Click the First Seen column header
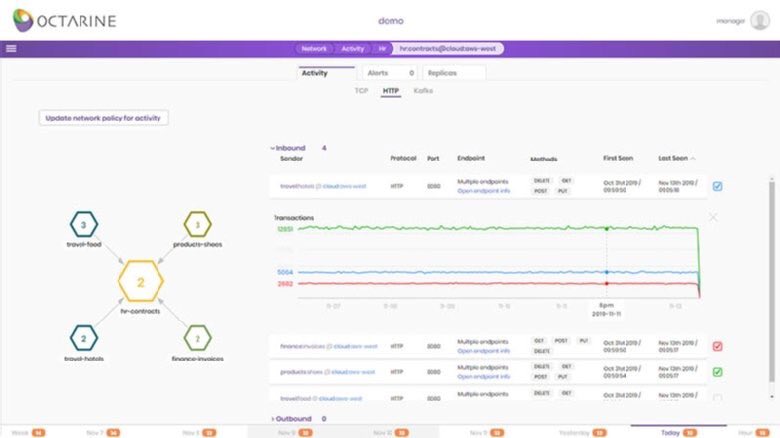This screenshot has width=780, height=438. [x=618, y=158]
